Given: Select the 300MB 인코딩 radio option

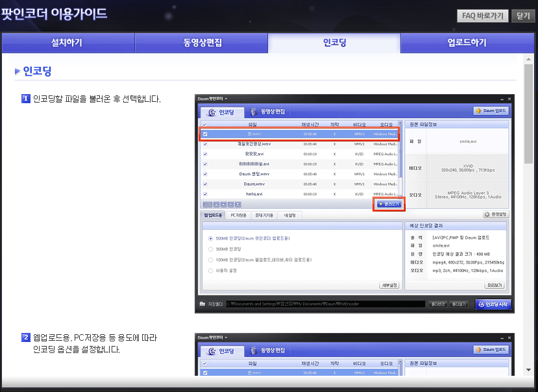Looking at the screenshot, I should point(211,249).
